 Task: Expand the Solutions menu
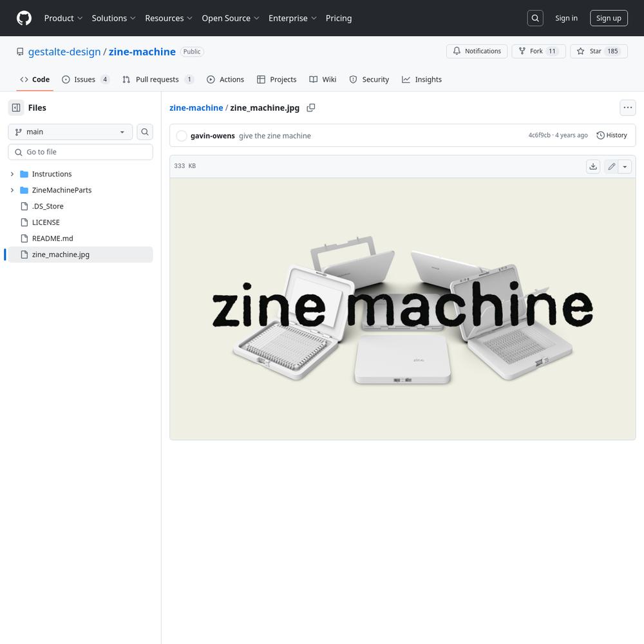113,18
